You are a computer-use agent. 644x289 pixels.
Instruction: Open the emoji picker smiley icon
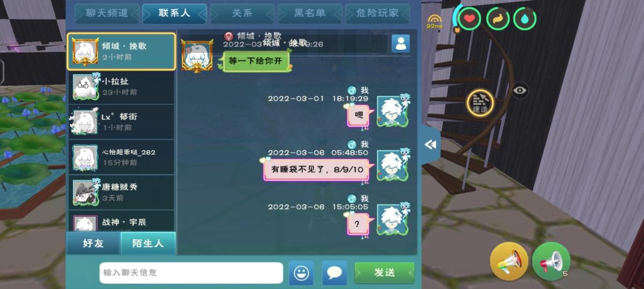pyautogui.click(x=301, y=273)
